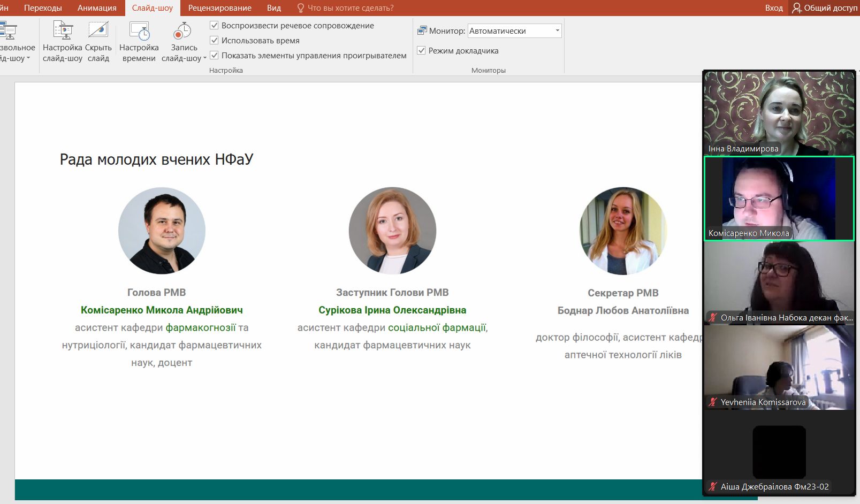
Task: Click the Голова РМВ heading
Action: click(x=156, y=292)
